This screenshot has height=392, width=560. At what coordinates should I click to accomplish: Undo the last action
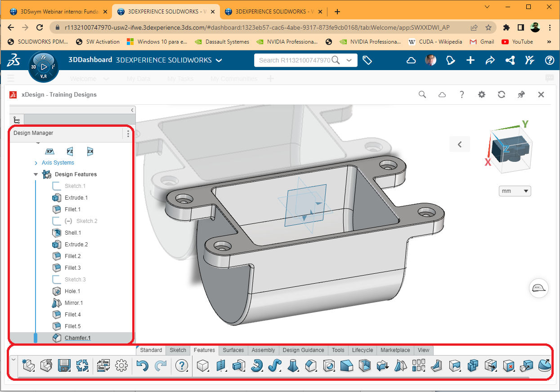point(143,366)
